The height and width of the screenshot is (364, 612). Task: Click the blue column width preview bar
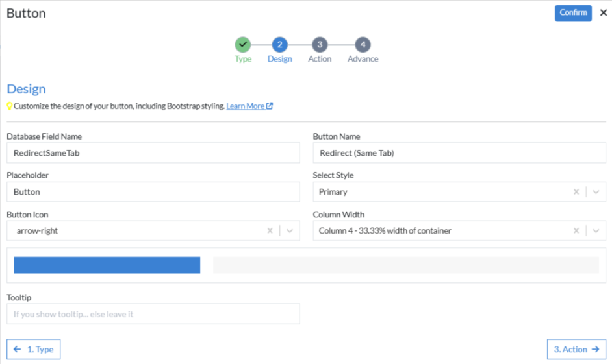107,265
